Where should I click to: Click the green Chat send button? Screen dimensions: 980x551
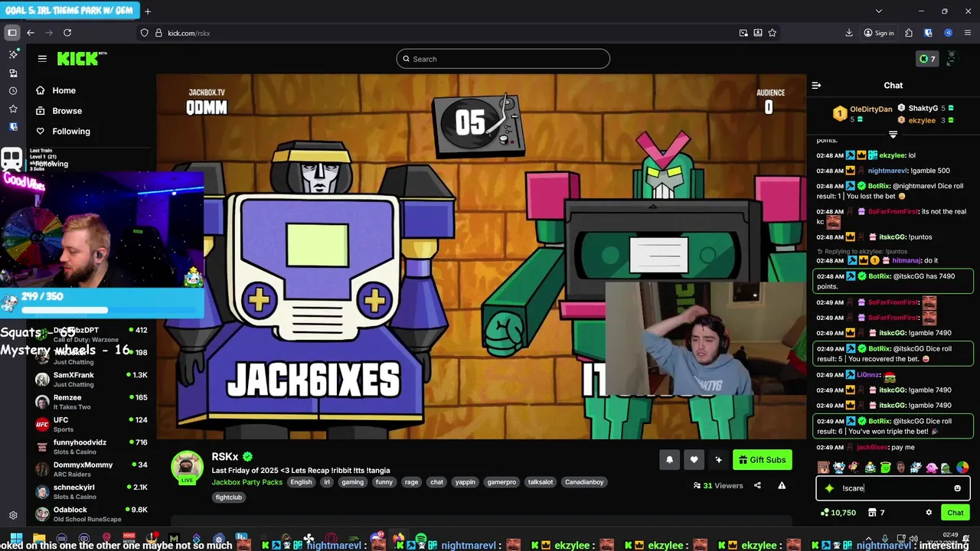955,513
